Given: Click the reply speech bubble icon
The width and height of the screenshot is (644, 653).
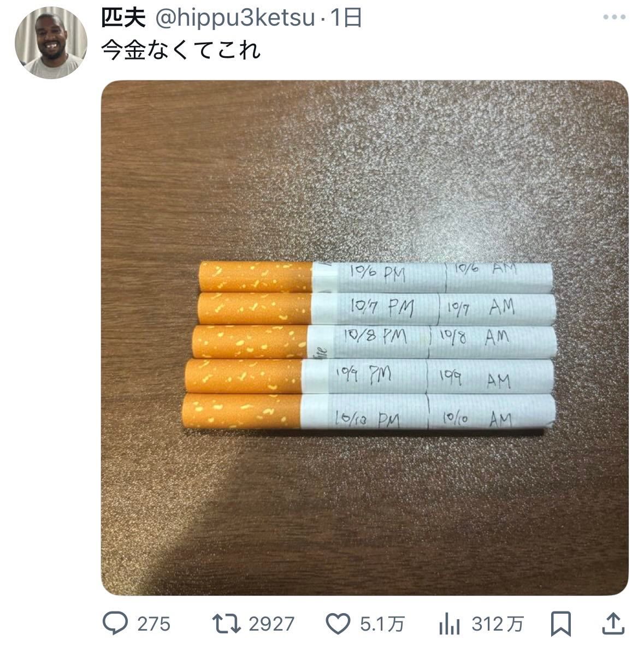Looking at the screenshot, I should pyautogui.click(x=115, y=624).
